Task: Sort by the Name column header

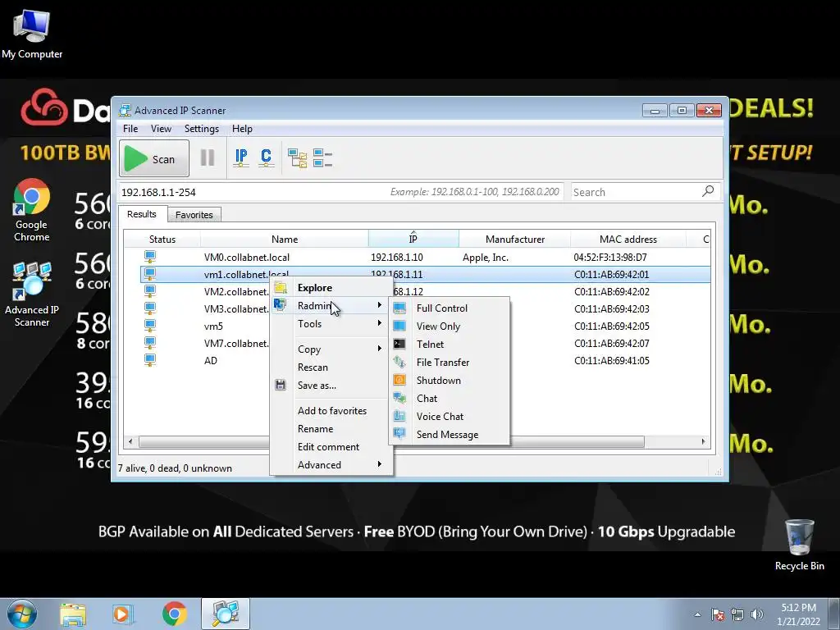Action: tap(285, 239)
